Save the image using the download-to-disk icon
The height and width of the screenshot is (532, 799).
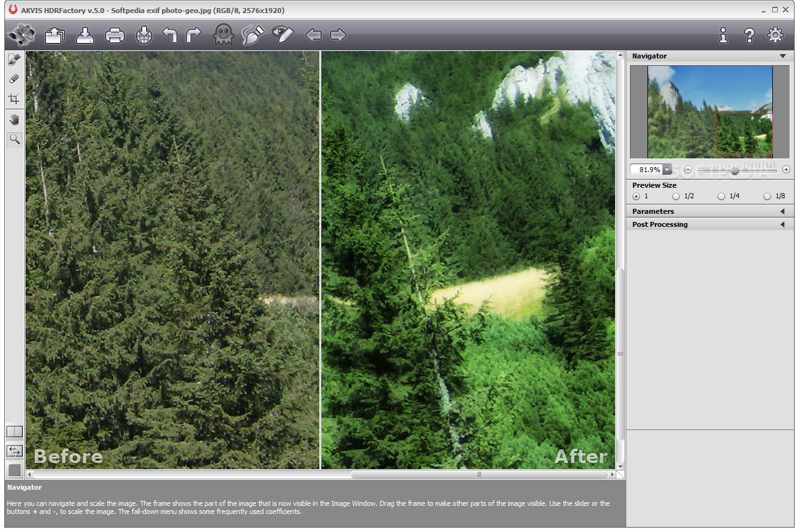(85, 35)
